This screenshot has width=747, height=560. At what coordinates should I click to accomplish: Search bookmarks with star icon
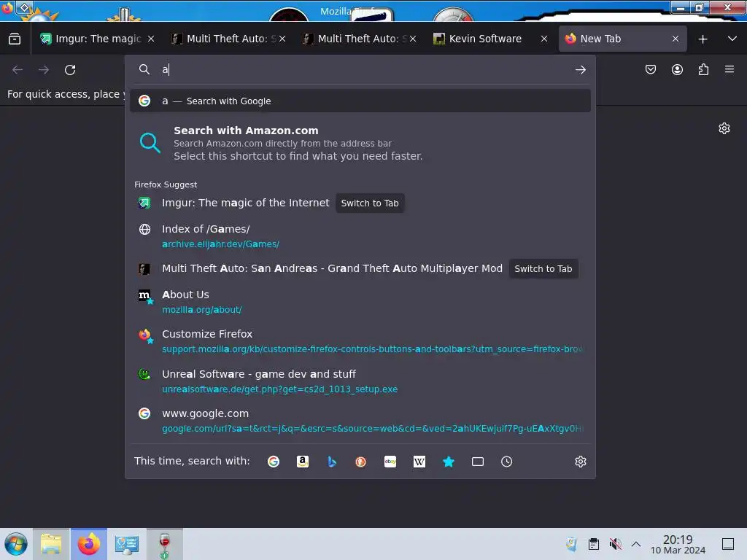pos(449,462)
